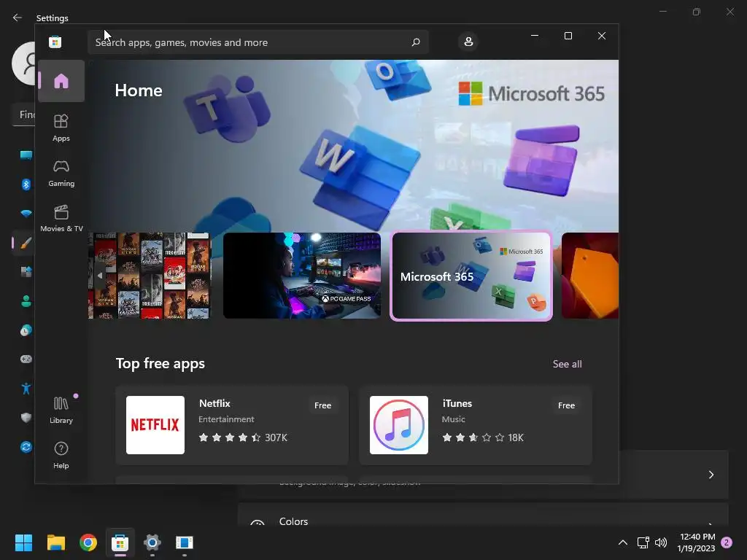Screen dimensions: 747x560
Task: Click the Netflix logo image
Action: tap(155, 425)
